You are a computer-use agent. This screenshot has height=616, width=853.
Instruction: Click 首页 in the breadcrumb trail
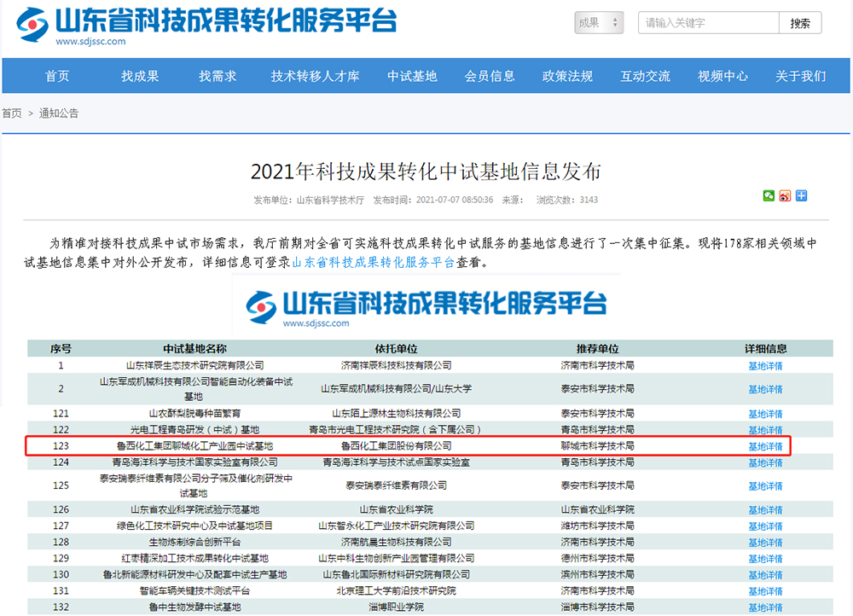(x=12, y=113)
